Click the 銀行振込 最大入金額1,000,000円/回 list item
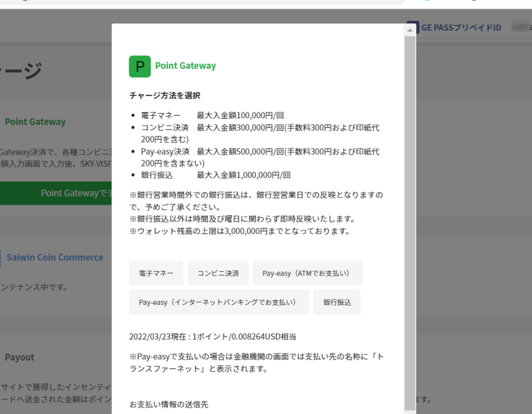Screen dimensions: 532x414 click(216, 175)
